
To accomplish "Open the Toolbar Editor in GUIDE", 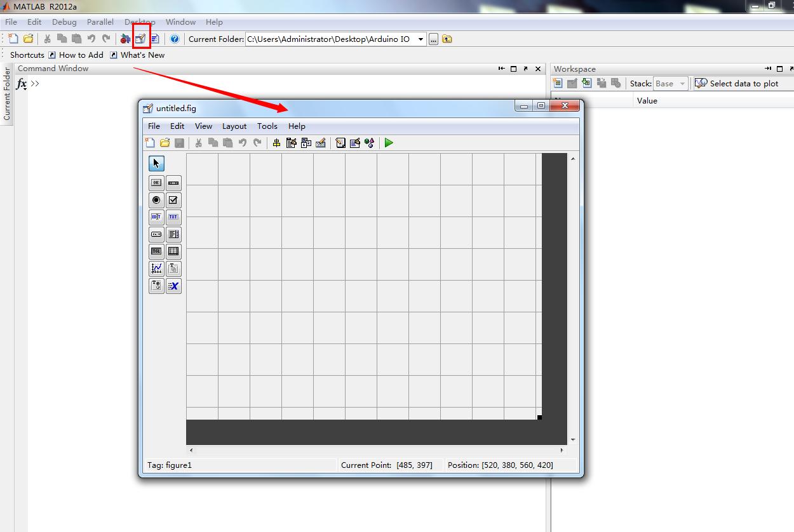I will tap(321, 143).
